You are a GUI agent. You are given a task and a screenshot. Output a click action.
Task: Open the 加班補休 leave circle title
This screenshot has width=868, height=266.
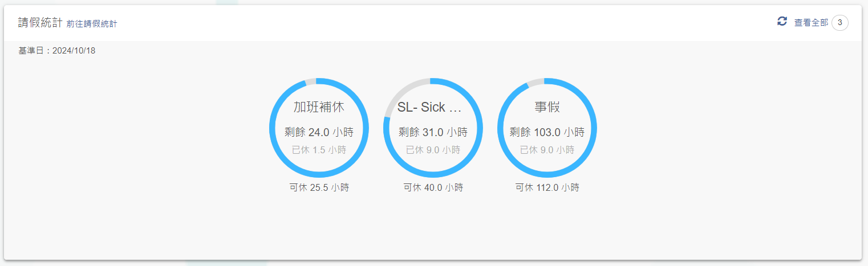coord(319,107)
